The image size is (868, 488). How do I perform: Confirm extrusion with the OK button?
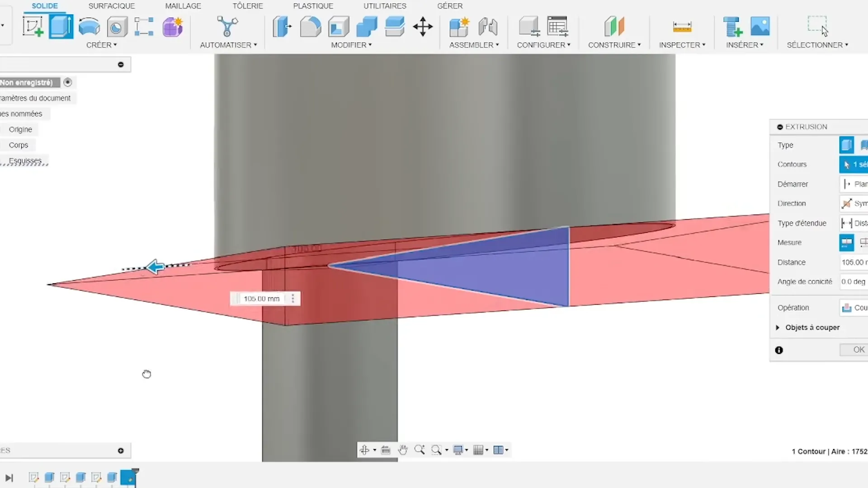854,350
